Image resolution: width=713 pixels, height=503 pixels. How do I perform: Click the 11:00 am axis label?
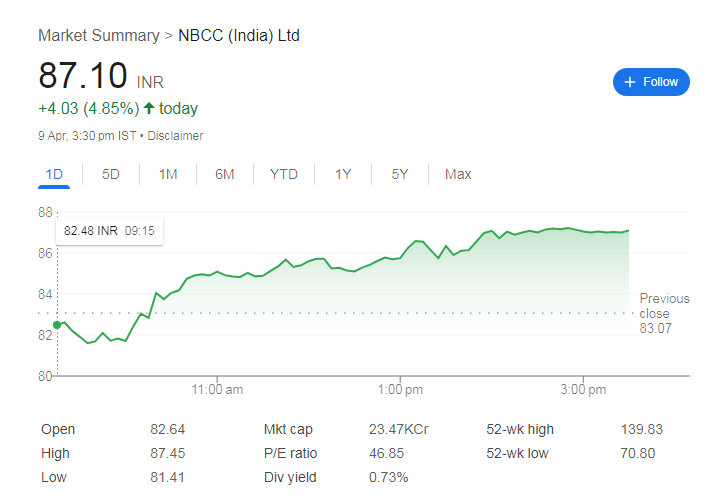pos(218,388)
